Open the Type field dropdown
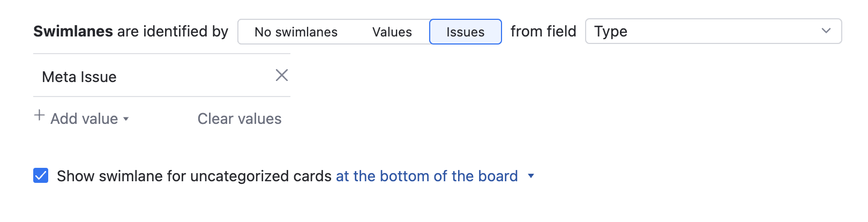This screenshot has width=868, height=222. (x=713, y=32)
